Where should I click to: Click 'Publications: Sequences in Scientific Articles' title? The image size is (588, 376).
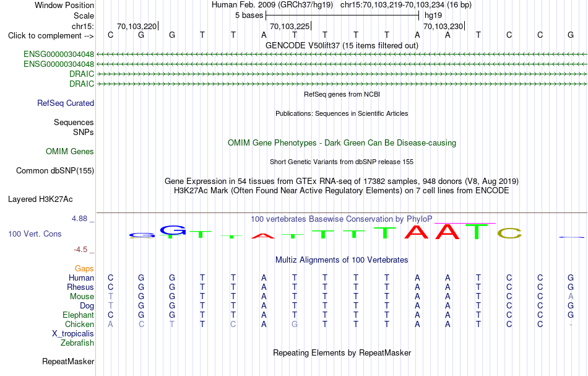coord(342,113)
